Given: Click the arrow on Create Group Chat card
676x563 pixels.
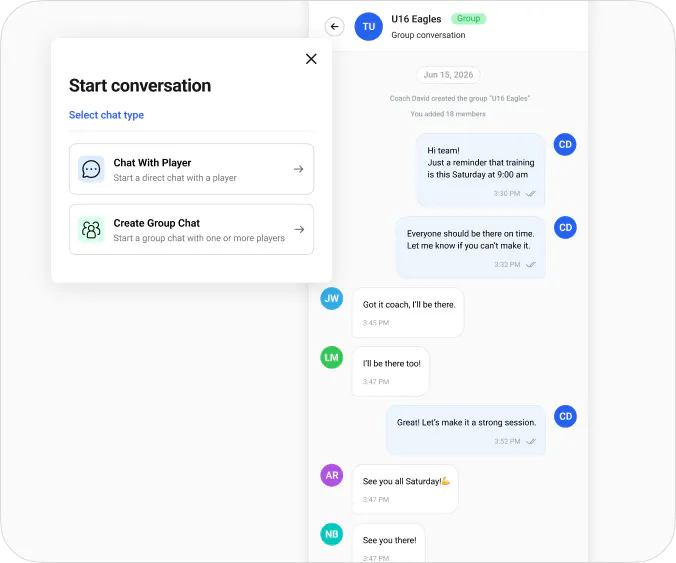Looking at the screenshot, I should point(299,229).
